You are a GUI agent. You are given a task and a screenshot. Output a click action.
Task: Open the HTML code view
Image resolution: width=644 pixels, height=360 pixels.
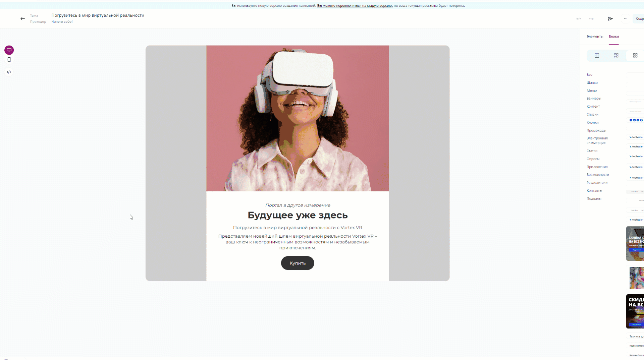click(x=9, y=72)
